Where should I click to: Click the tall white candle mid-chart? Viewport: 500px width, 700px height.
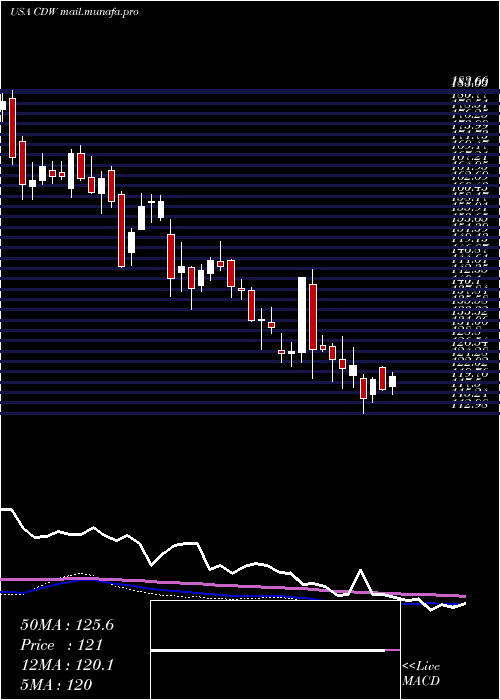point(302,315)
